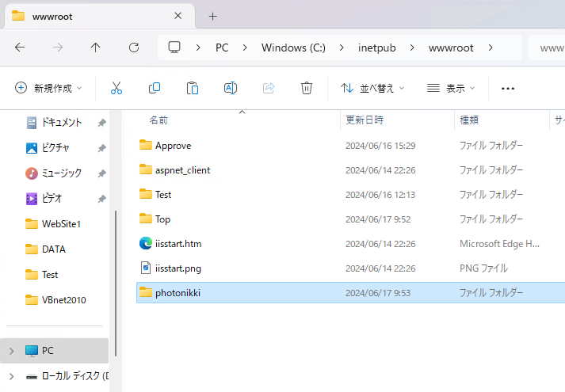Go up one folder level

[96, 48]
